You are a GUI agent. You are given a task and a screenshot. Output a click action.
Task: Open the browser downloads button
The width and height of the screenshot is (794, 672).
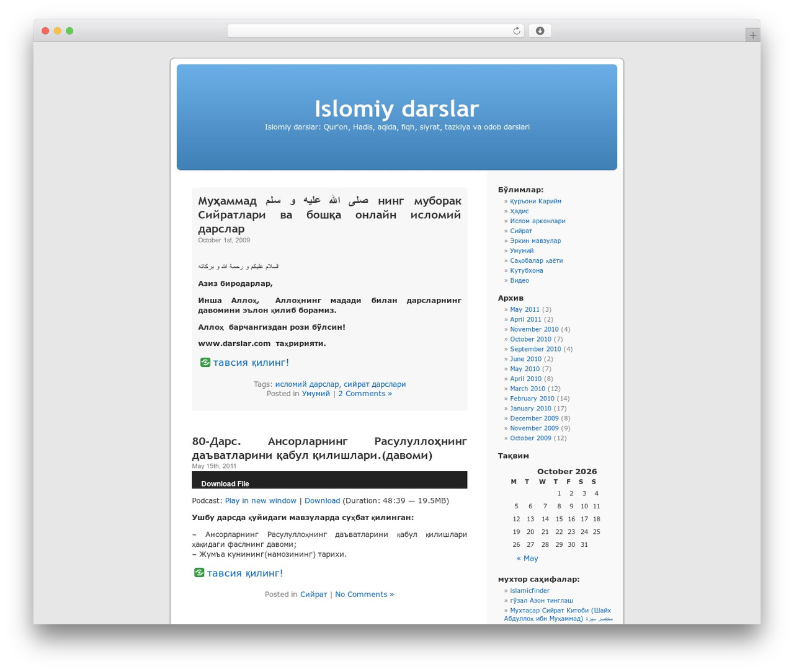pyautogui.click(x=540, y=31)
